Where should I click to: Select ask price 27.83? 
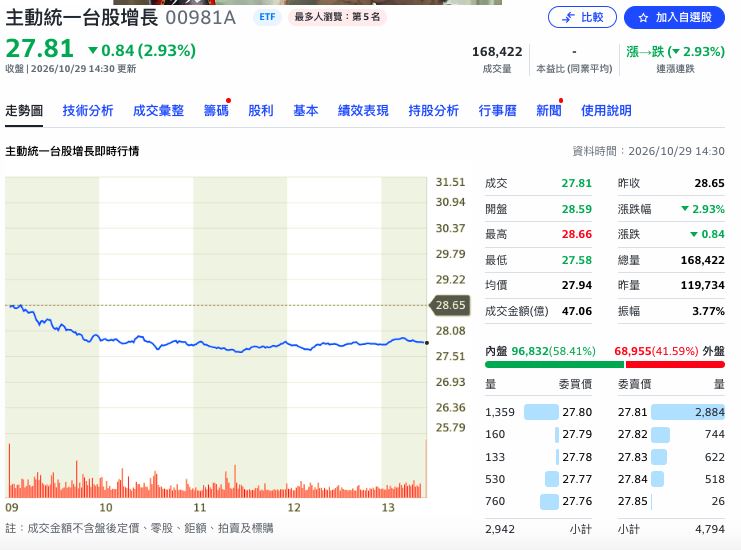[x=632, y=457]
